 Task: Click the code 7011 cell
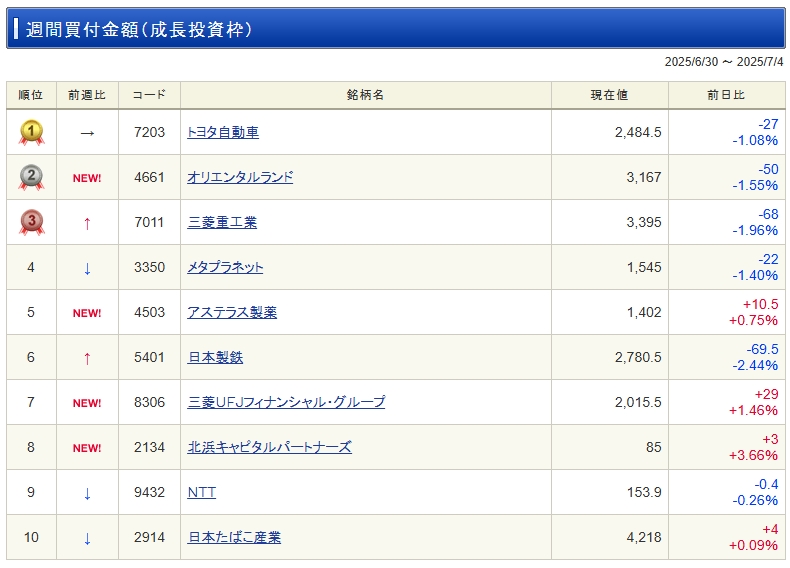pos(149,222)
